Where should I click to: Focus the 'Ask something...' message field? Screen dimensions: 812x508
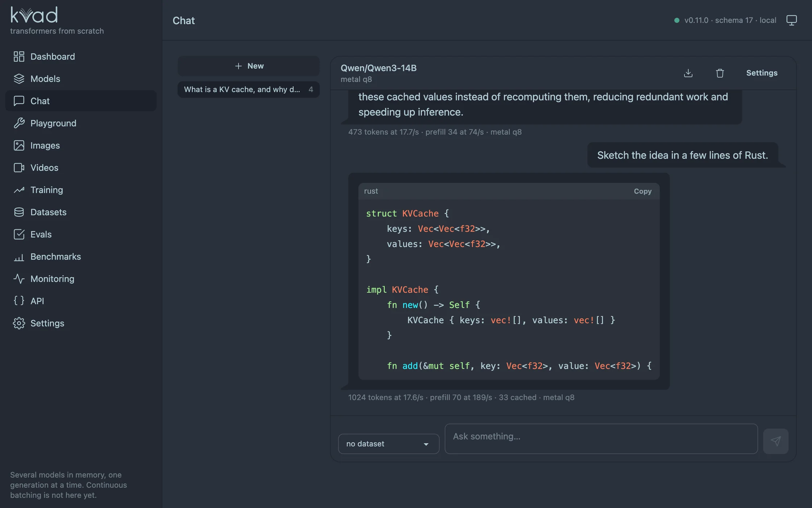point(601,439)
